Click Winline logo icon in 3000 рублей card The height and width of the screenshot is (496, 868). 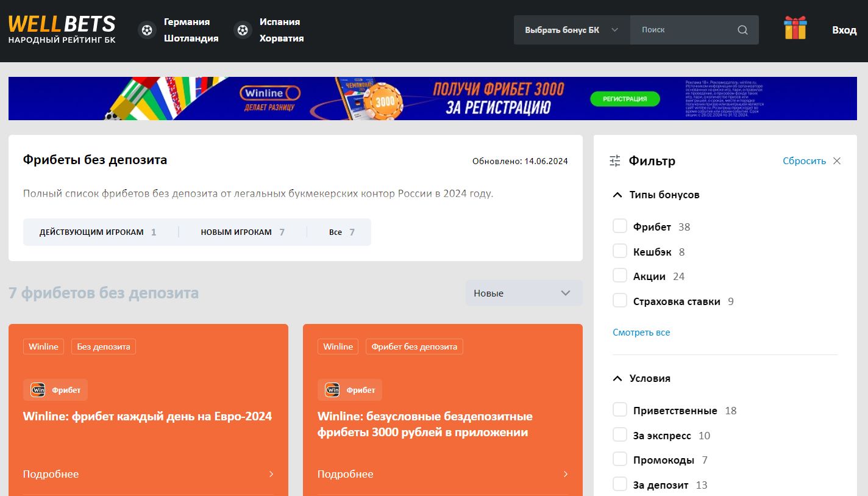coord(332,390)
